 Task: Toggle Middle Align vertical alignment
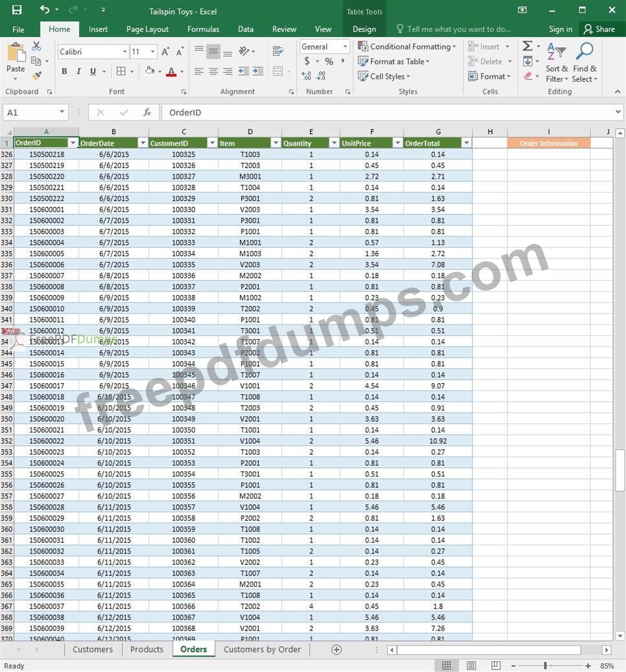[x=213, y=51]
